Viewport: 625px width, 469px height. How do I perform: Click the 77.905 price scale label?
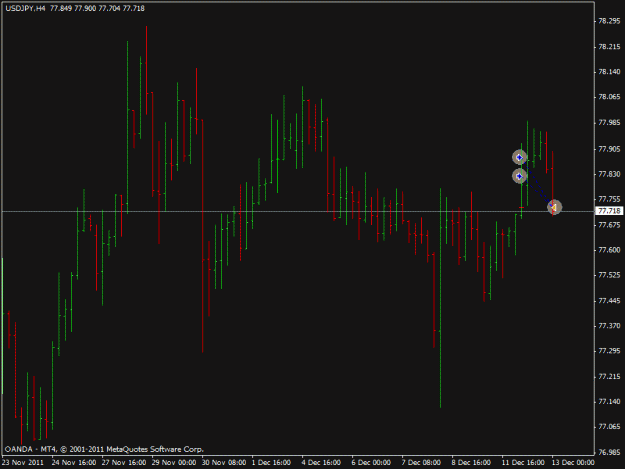point(609,149)
